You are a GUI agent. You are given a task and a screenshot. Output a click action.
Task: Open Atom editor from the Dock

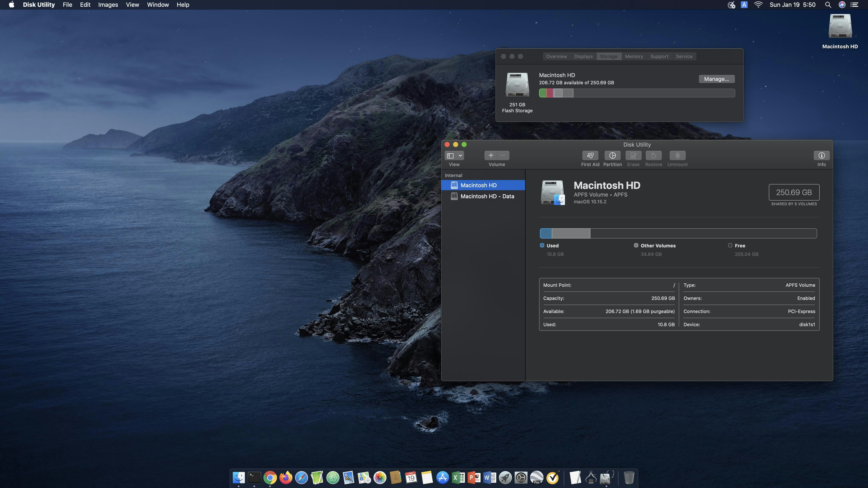(332, 478)
